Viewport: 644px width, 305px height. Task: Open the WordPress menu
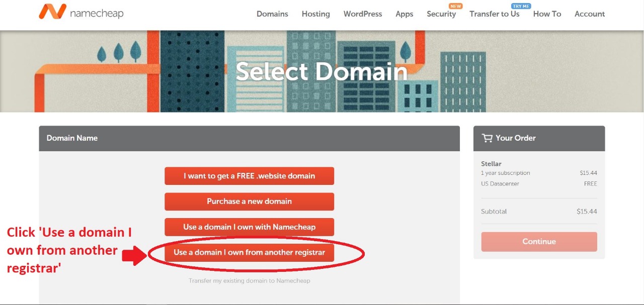pyautogui.click(x=363, y=14)
